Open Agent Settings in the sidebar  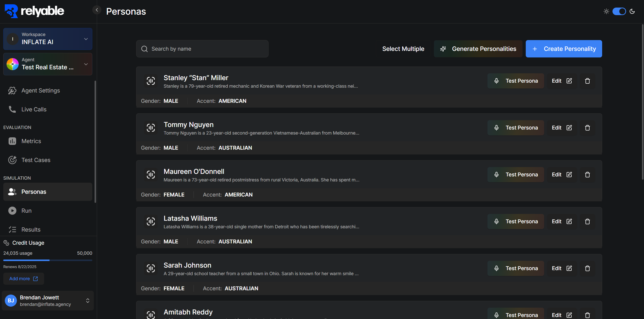[x=48, y=90]
